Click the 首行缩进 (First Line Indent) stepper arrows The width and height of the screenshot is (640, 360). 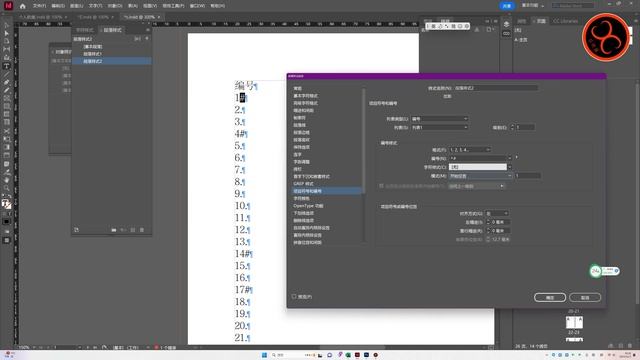tap(488, 231)
